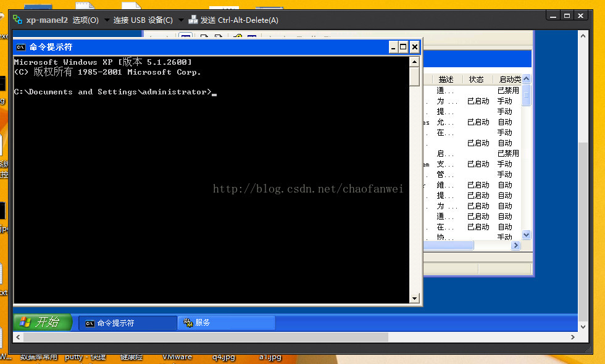
Task: Click VMware console vertical scroll-down arrow
Action: [x=583, y=326]
